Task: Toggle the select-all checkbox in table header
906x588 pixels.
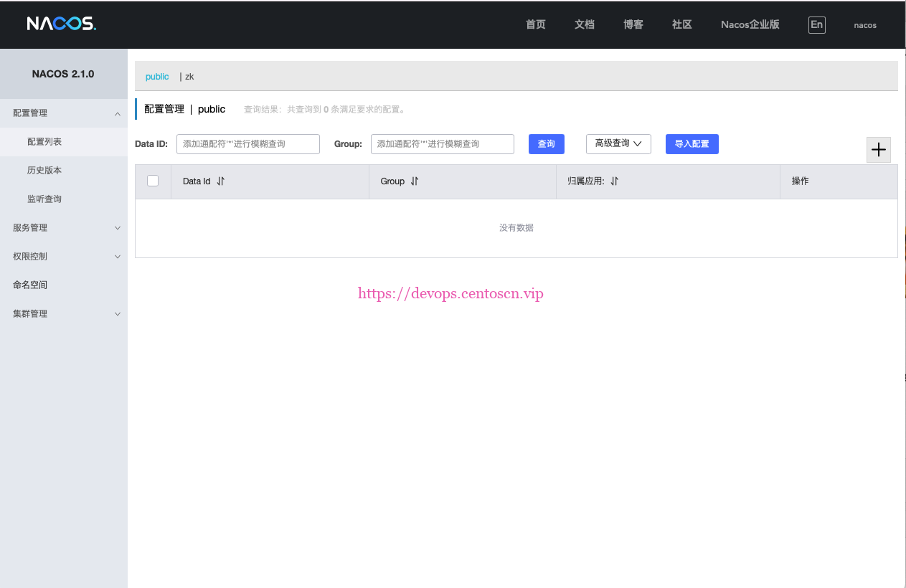Action: 153,181
